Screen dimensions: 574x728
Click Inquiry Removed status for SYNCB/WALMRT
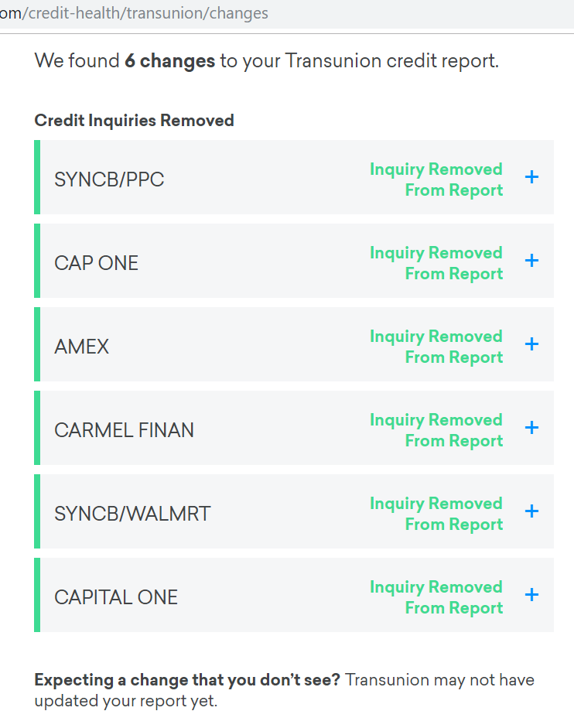[x=436, y=514]
